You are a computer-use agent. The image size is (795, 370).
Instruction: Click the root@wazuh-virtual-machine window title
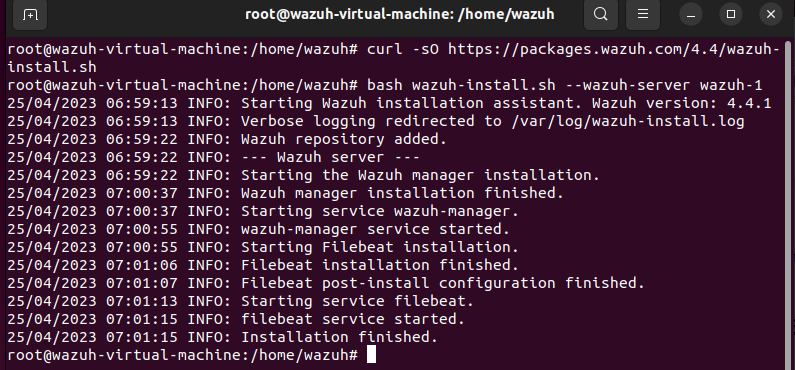pos(400,14)
